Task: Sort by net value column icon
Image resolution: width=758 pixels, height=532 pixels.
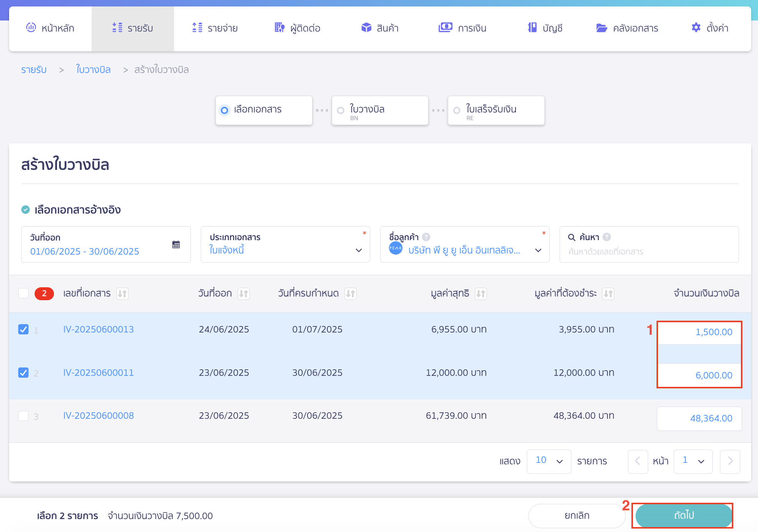Action: coord(480,294)
